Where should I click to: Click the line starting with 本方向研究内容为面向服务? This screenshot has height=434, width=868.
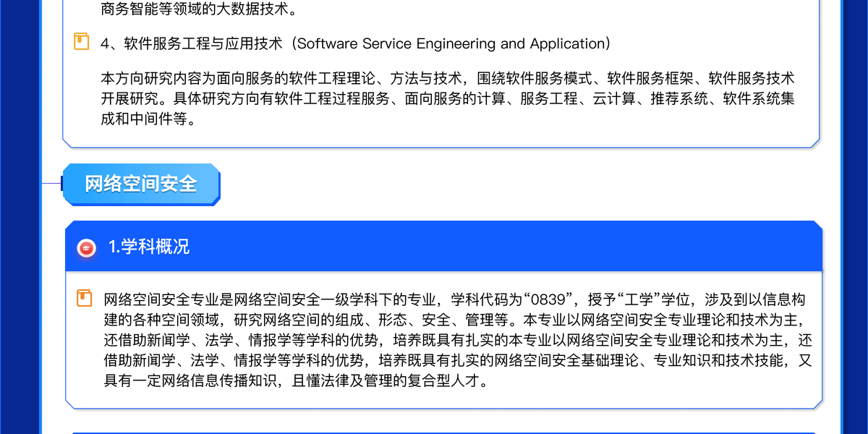pyautogui.click(x=447, y=78)
